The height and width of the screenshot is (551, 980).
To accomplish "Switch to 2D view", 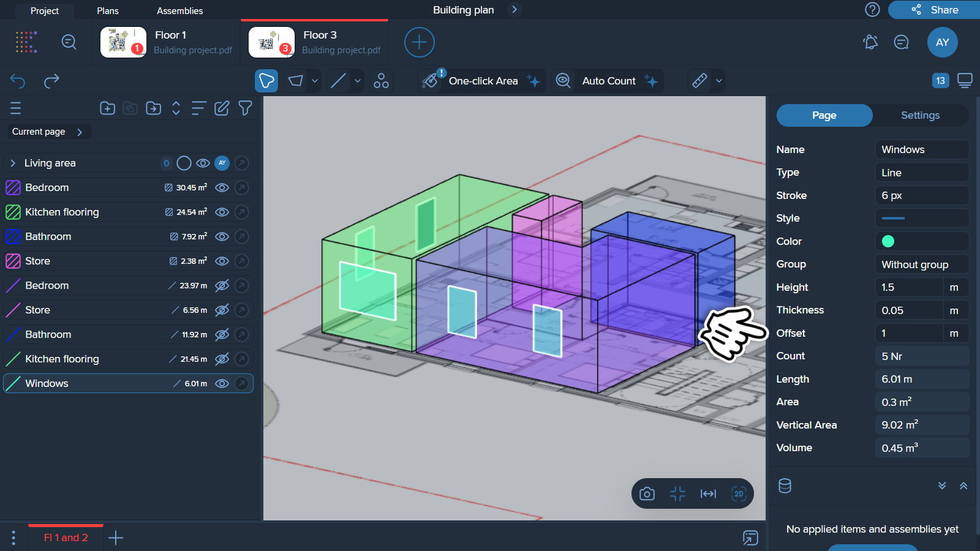I will [739, 494].
